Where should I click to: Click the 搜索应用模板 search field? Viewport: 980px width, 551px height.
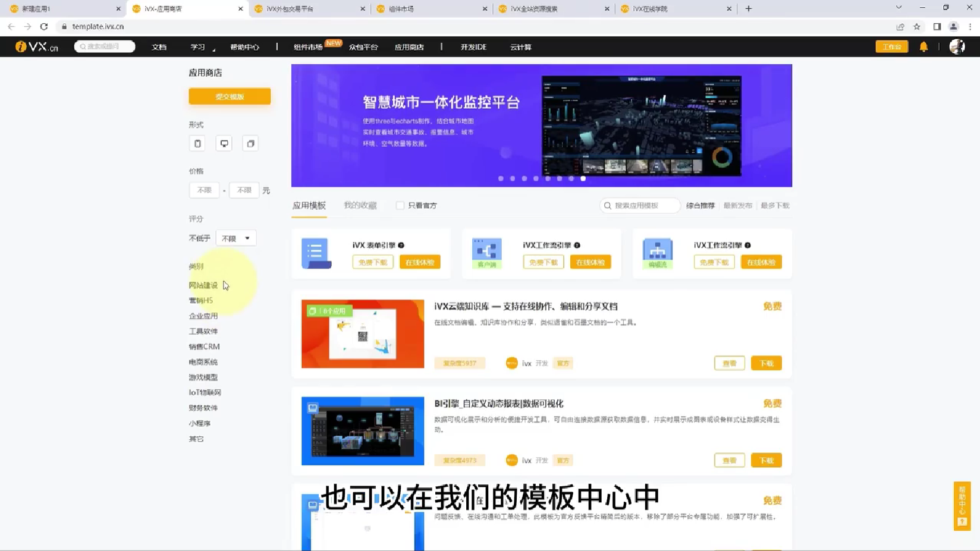[640, 206]
